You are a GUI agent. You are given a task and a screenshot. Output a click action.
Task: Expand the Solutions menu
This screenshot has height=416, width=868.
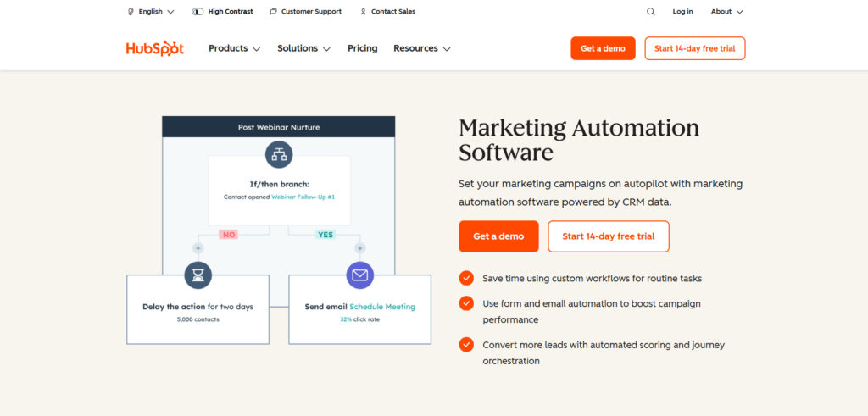[x=304, y=48]
